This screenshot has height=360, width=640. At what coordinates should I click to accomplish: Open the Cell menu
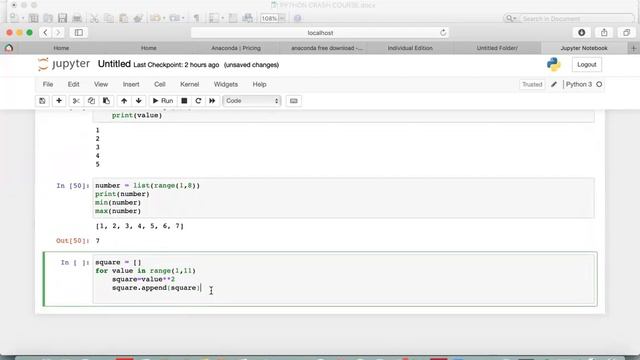click(160, 84)
